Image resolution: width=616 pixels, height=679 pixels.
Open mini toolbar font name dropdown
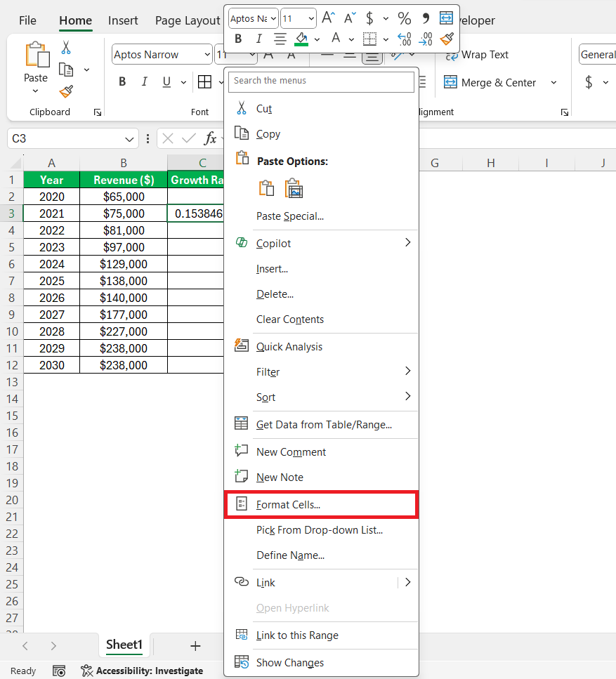[x=273, y=19]
